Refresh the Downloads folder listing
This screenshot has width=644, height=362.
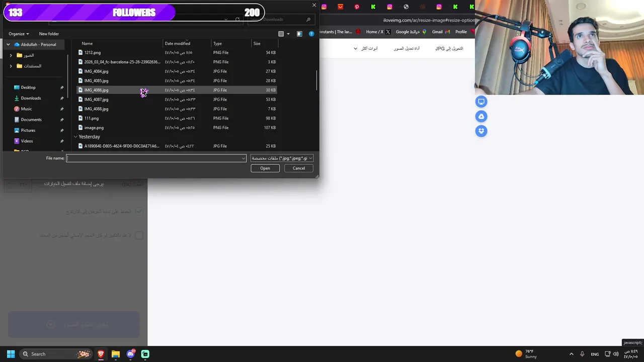[237, 20]
